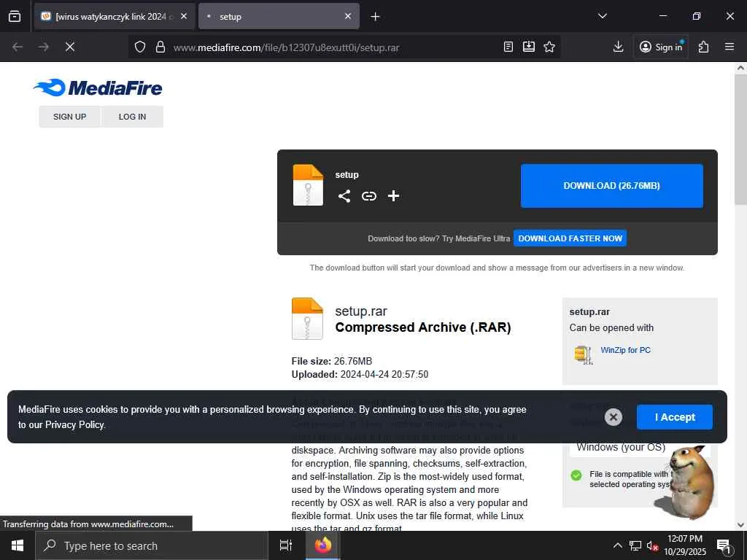747x560 pixels.
Task: Click 'File size: 26.76MB' text
Action: pos(332,361)
